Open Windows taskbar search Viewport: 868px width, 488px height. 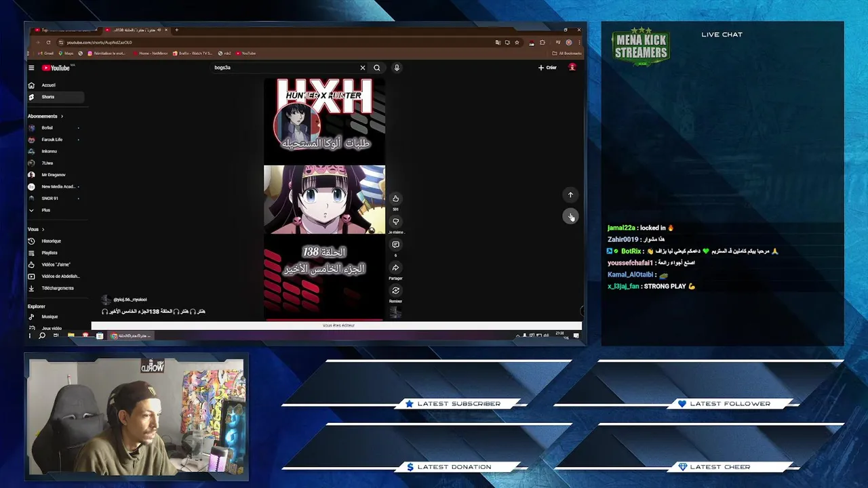pos(42,335)
